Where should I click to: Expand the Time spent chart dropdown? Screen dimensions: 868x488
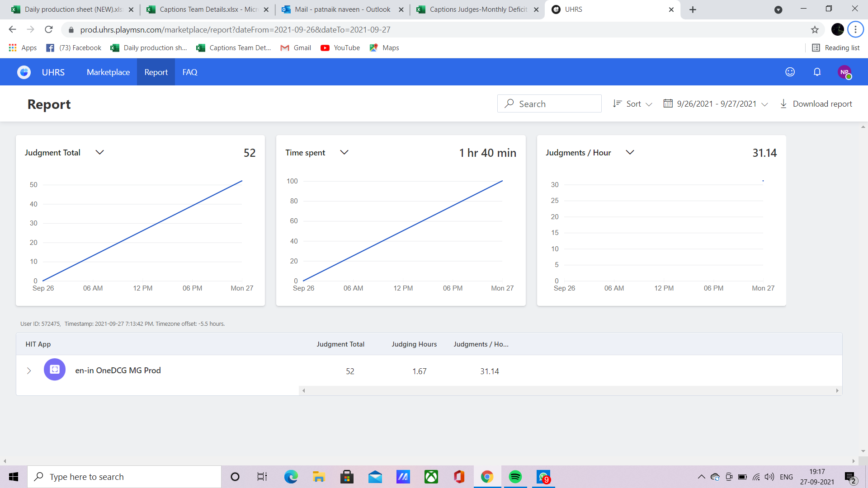(344, 152)
